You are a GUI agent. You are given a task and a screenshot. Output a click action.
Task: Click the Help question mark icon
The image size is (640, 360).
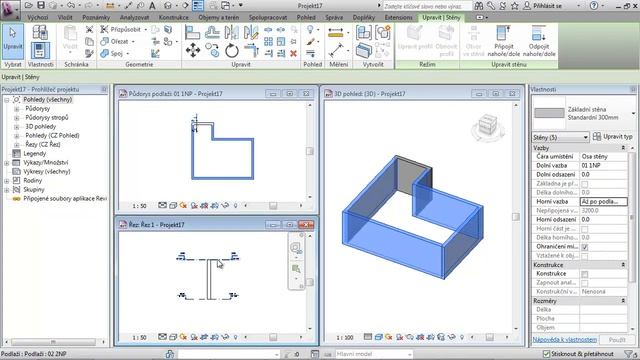click(x=594, y=6)
